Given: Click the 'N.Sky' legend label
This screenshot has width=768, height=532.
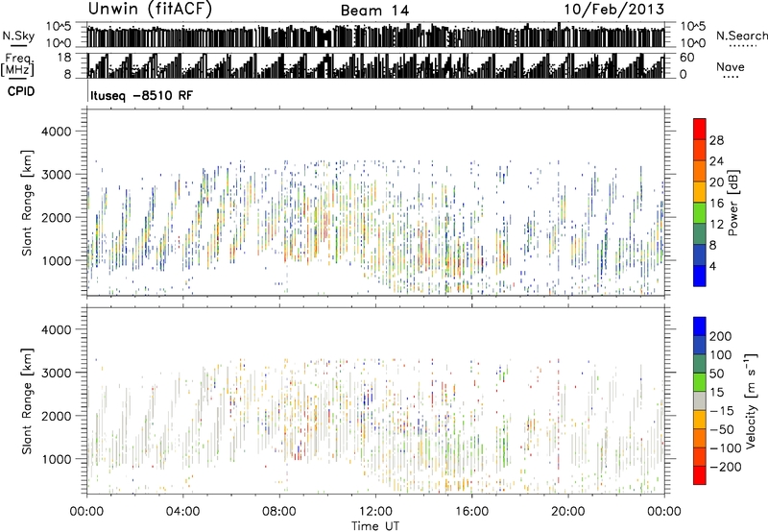Looking at the screenshot, I should tap(18, 36).
